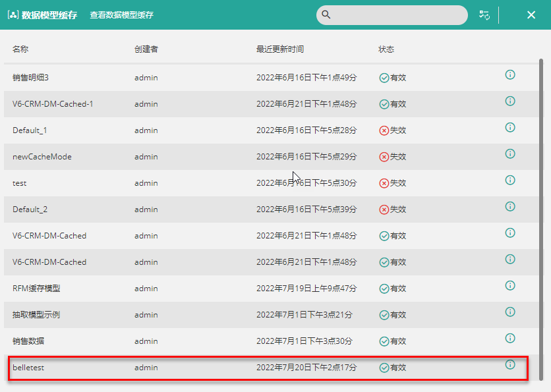This screenshot has width=551, height=392.
Task: Show details icon for Default_1 row
Action: [x=509, y=128]
